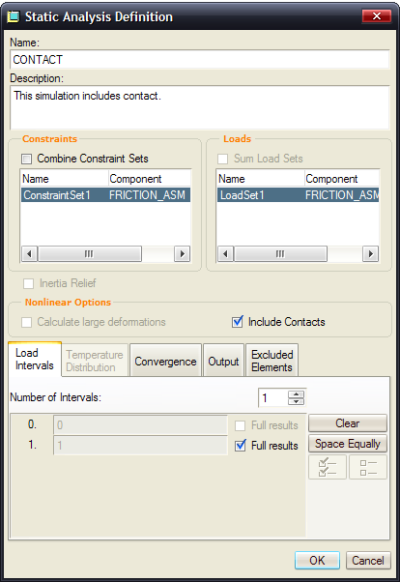Switch to the Convergence tab

coord(165,361)
